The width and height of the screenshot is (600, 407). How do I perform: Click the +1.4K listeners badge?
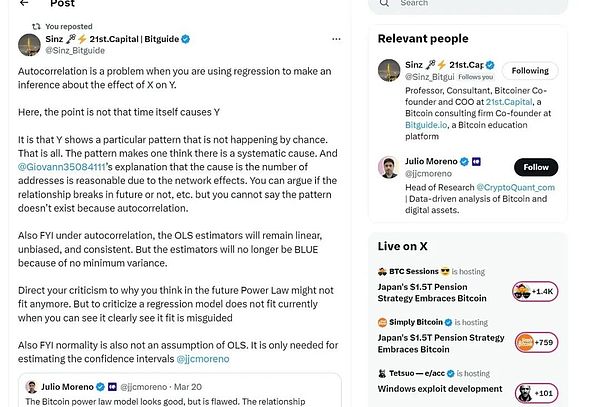[x=535, y=291]
